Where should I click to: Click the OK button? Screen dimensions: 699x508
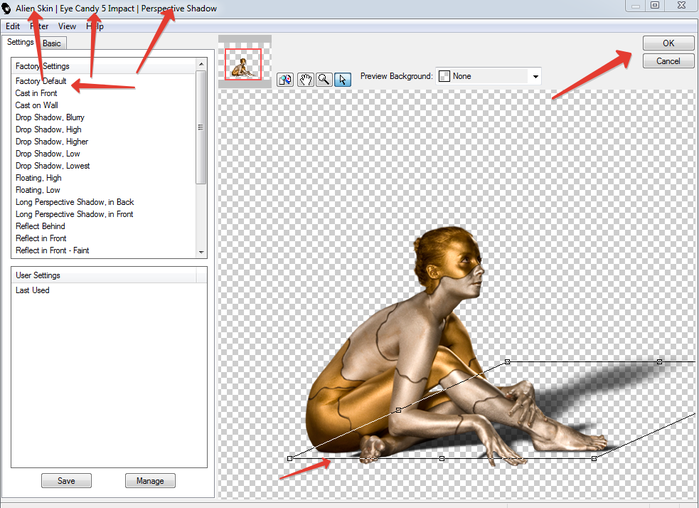[x=668, y=43]
